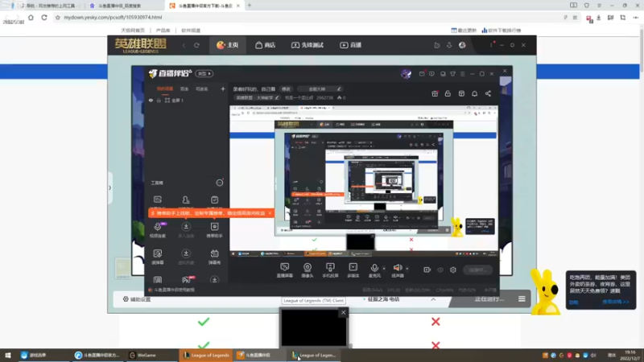Open the 榜单助手 tool
The height and width of the screenshot is (362, 644).
pyautogui.click(x=214, y=230)
